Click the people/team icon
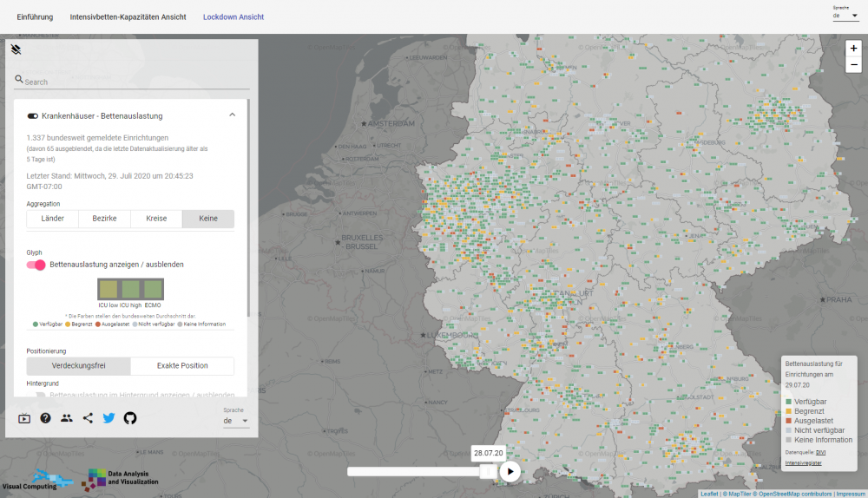This screenshot has height=498, width=868. pyautogui.click(x=67, y=418)
